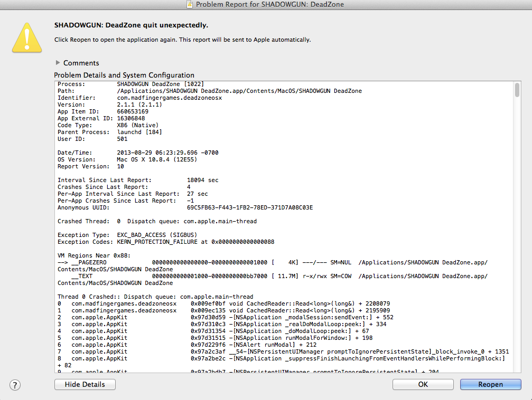532x400 pixels.
Task: Click the Report Version value '10'
Action: coord(120,166)
